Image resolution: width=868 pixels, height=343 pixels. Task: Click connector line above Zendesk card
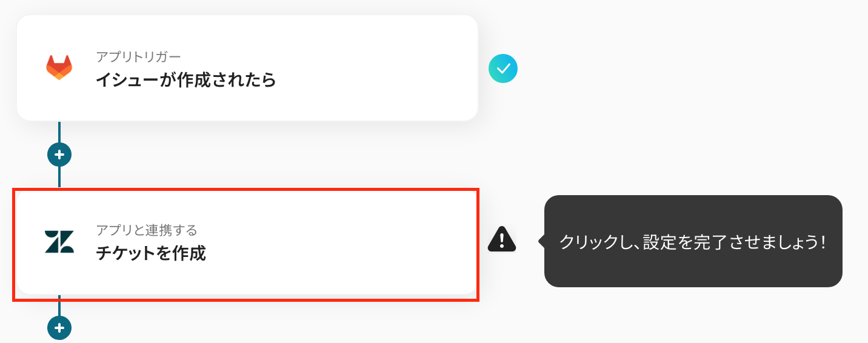click(x=59, y=177)
